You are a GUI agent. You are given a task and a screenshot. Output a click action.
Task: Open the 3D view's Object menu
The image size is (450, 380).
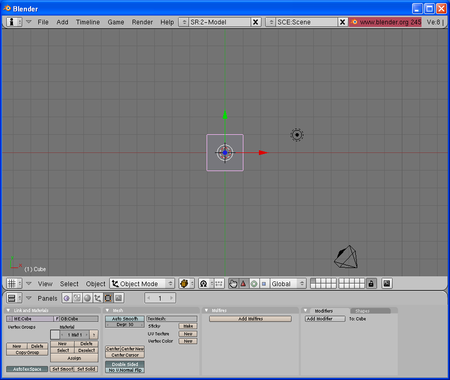[95, 284]
